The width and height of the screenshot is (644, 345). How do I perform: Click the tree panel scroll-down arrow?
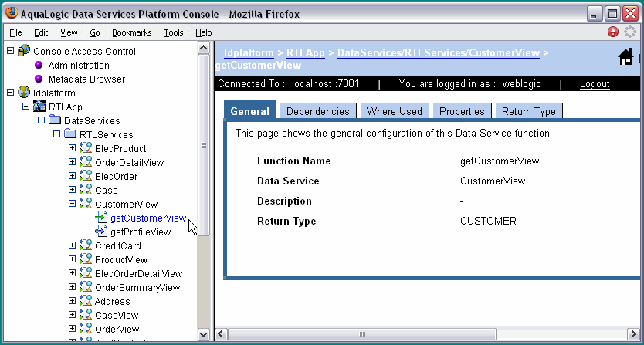pos(204,334)
